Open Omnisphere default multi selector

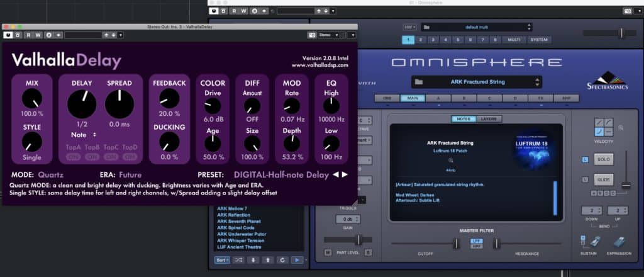pos(477,27)
